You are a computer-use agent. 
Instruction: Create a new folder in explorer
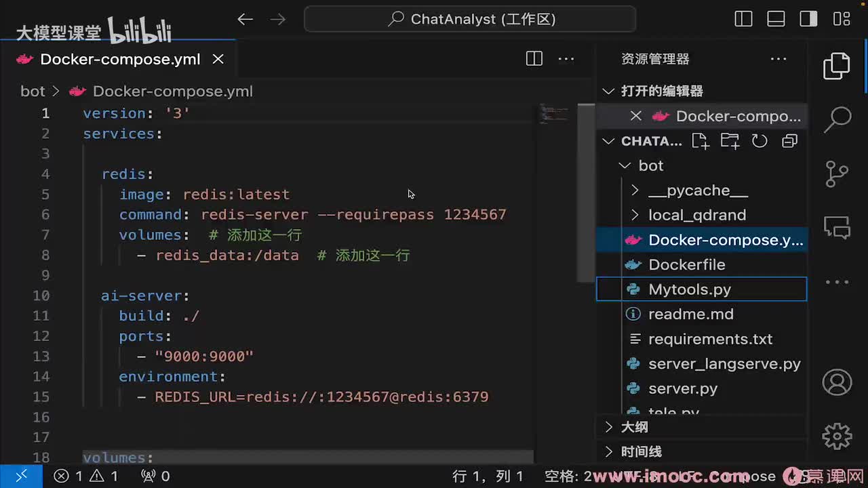730,141
